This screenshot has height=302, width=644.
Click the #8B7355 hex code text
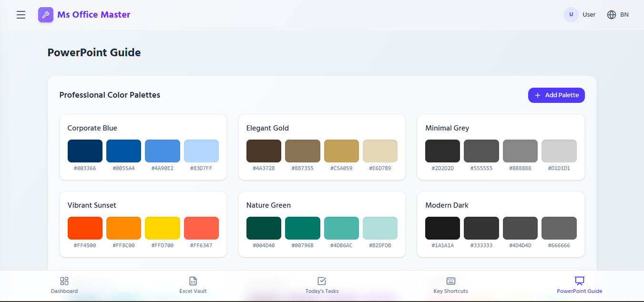point(303,168)
